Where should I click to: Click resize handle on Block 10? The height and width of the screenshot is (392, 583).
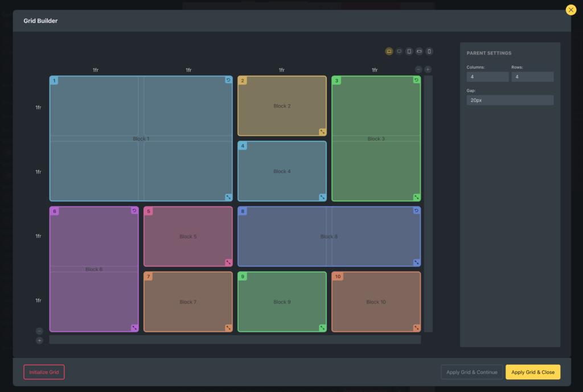click(416, 328)
